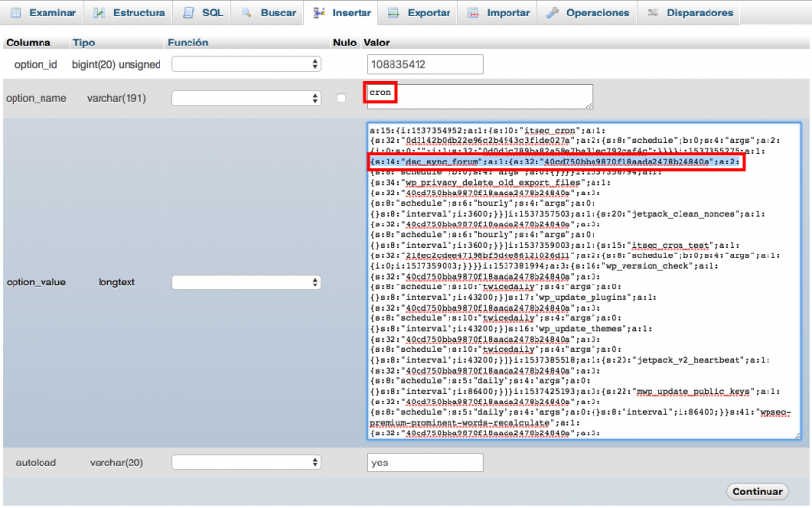The height and width of the screenshot is (508, 812).
Task: Click the autoload value field showing yes
Action: pos(425,463)
